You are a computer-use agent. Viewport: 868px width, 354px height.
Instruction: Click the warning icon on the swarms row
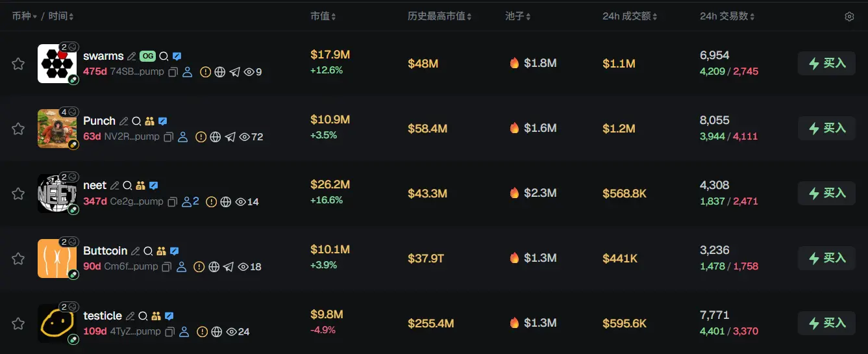coord(205,72)
